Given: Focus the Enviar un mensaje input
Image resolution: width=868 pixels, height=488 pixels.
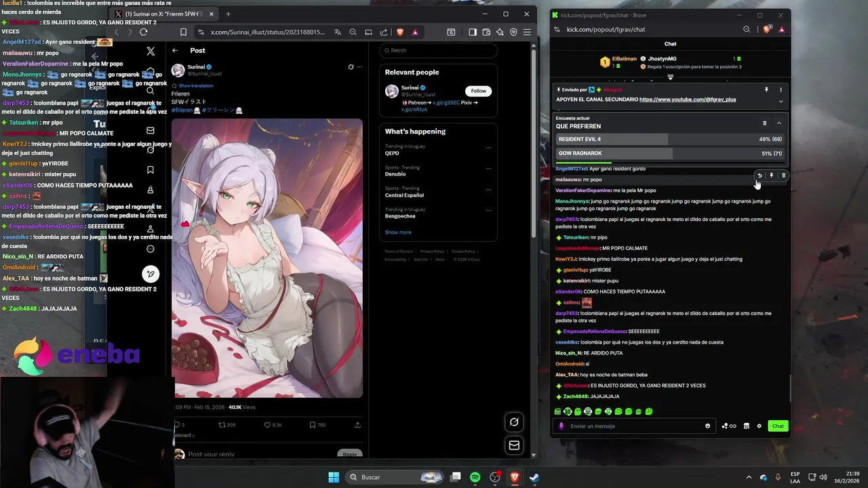Looking at the screenshot, I should tap(633, 426).
